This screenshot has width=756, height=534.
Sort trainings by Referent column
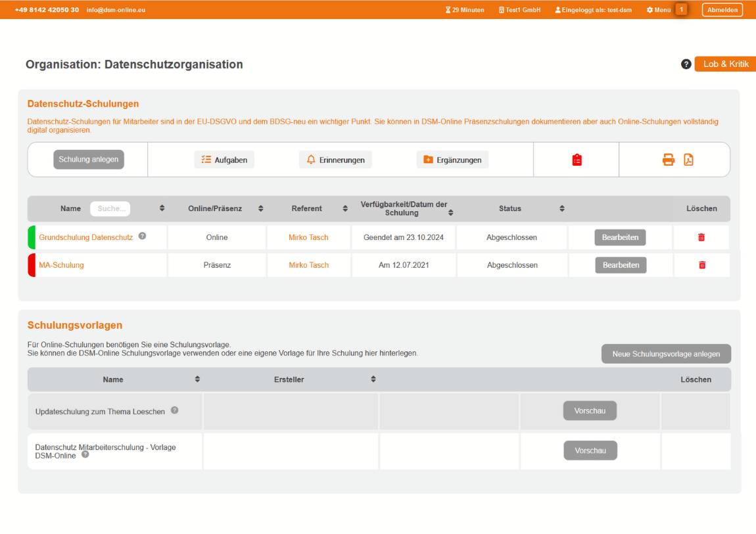(x=345, y=208)
